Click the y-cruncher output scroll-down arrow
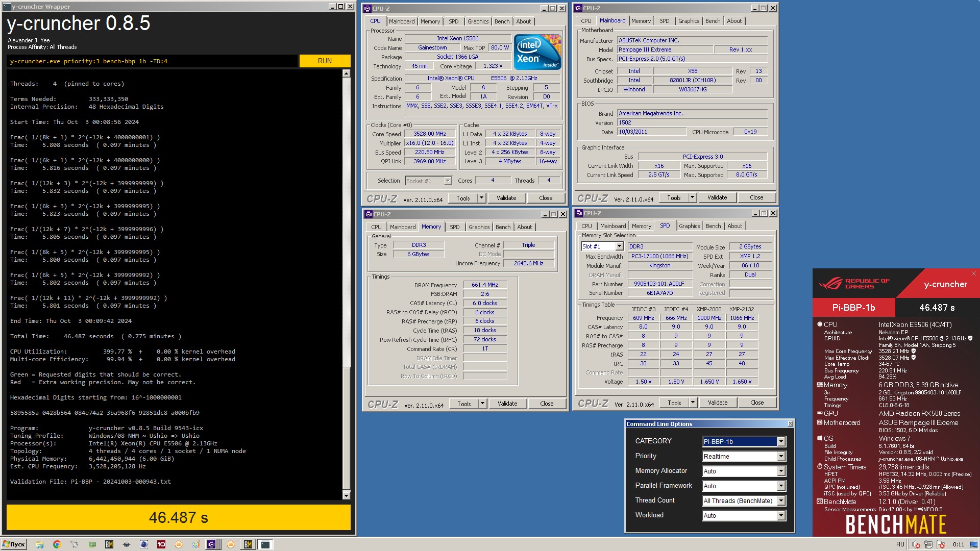The image size is (980, 551). click(x=346, y=495)
